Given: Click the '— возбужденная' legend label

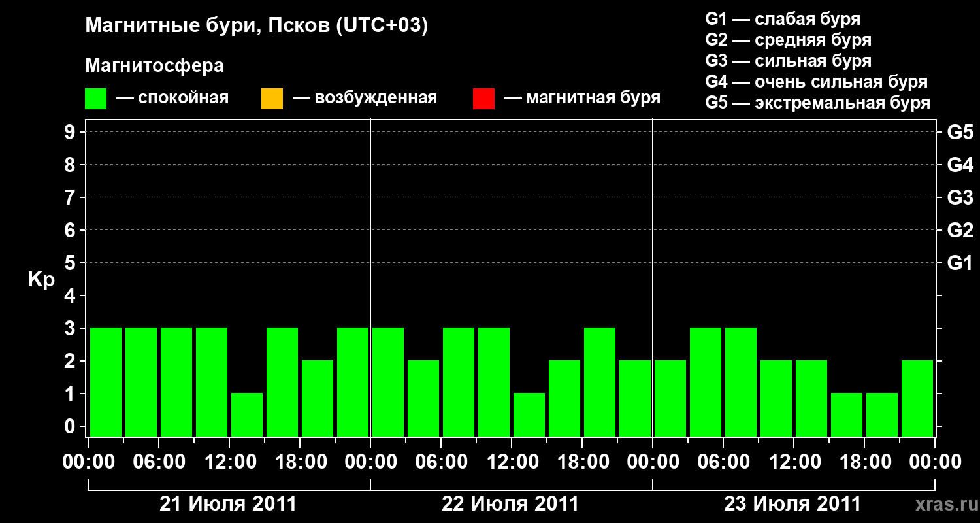Looking at the screenshot, I should click(365, 99).
